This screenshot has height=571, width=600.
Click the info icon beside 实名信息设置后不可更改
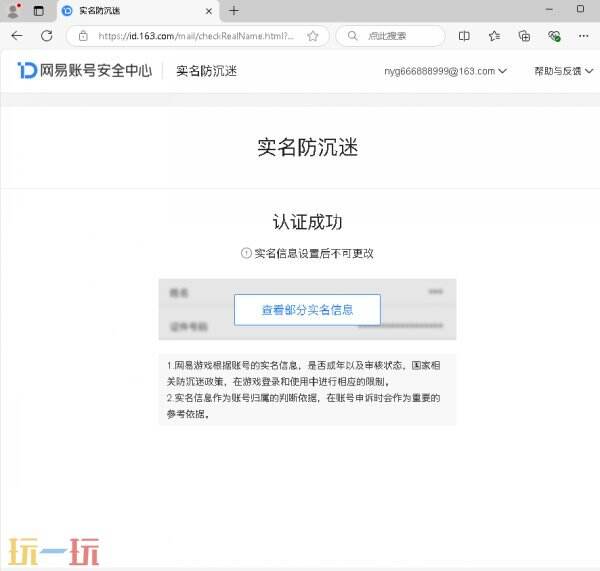(246, 253)
